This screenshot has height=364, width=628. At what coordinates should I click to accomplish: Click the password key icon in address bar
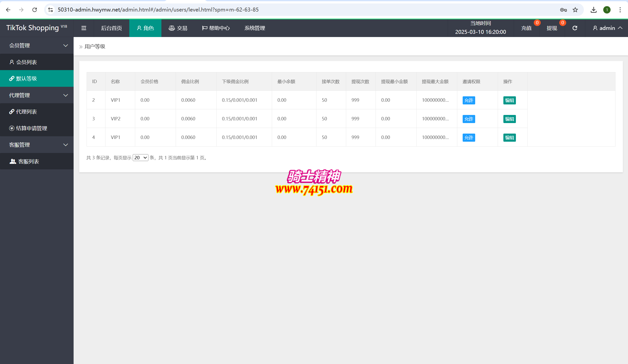(563, 10)
